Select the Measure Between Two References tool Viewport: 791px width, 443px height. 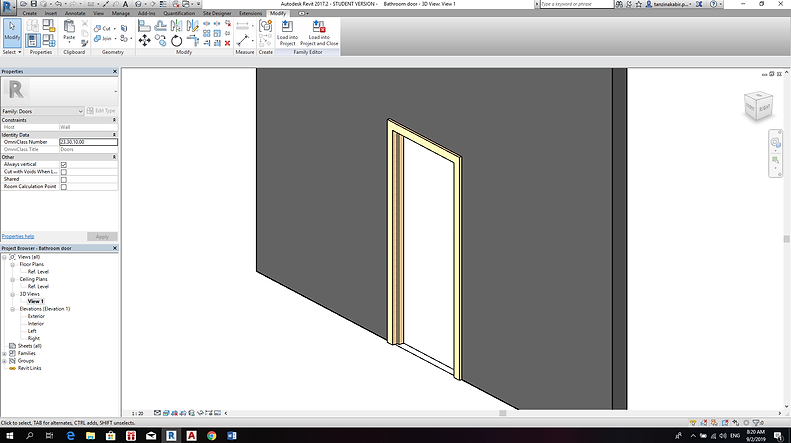(243, 40)
